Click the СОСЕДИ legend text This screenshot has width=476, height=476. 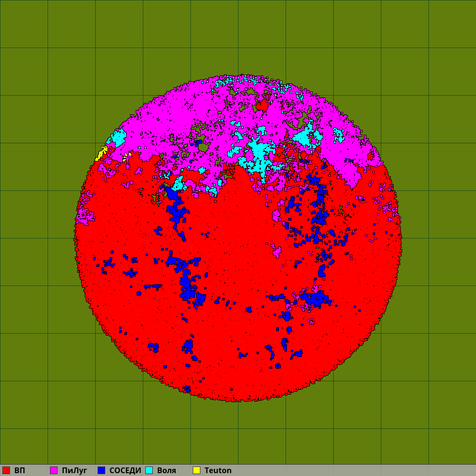pyautogui.click(x=125, y=470)
